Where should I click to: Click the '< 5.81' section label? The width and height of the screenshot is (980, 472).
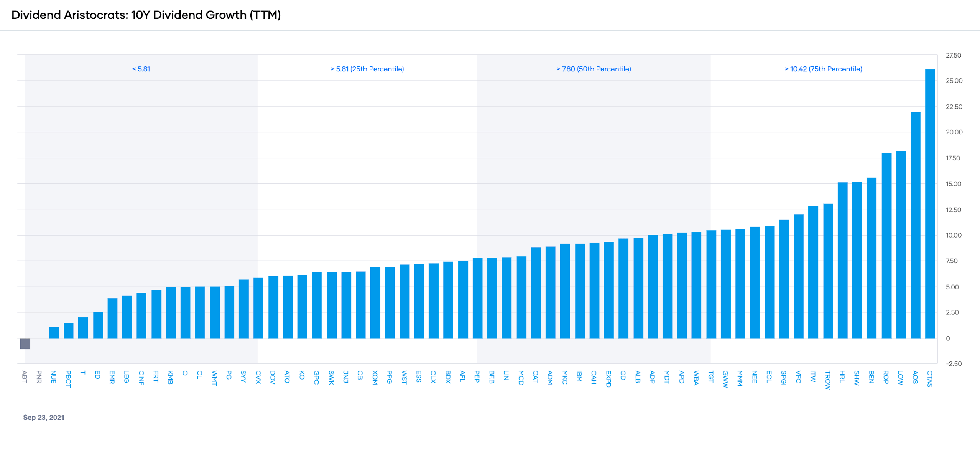(141, 69)
